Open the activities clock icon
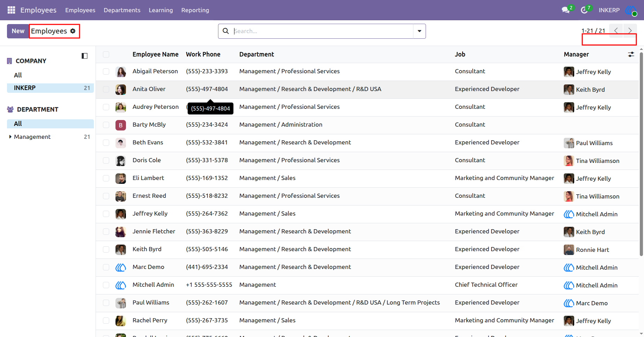The height and width of the screenshot is (337, 644). pyautogui.click(x=584, y=10)
